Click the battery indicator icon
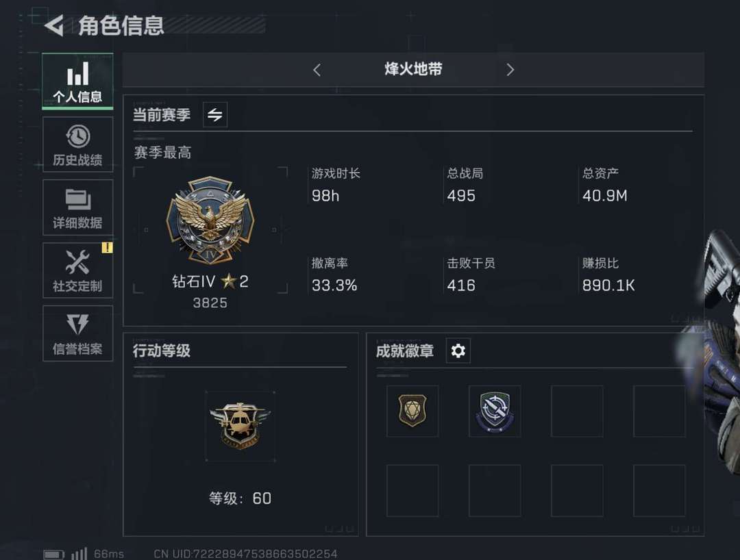 tap(54, 555)
